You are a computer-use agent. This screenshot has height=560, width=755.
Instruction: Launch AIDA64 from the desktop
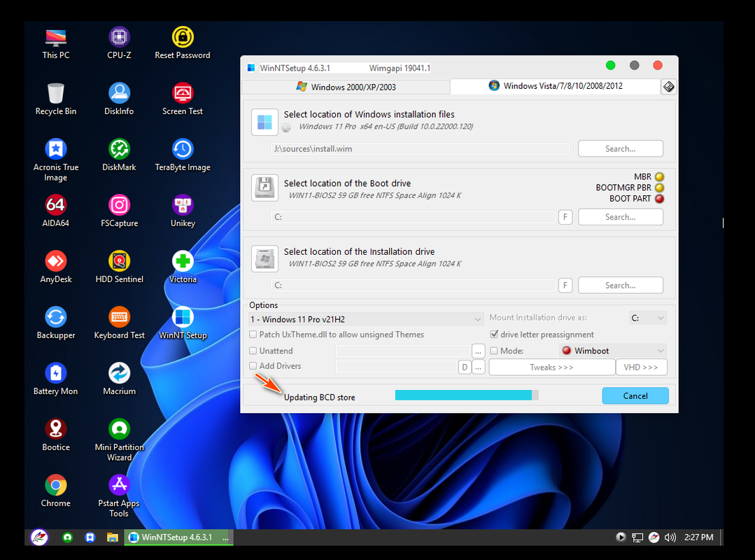[56, 211]
